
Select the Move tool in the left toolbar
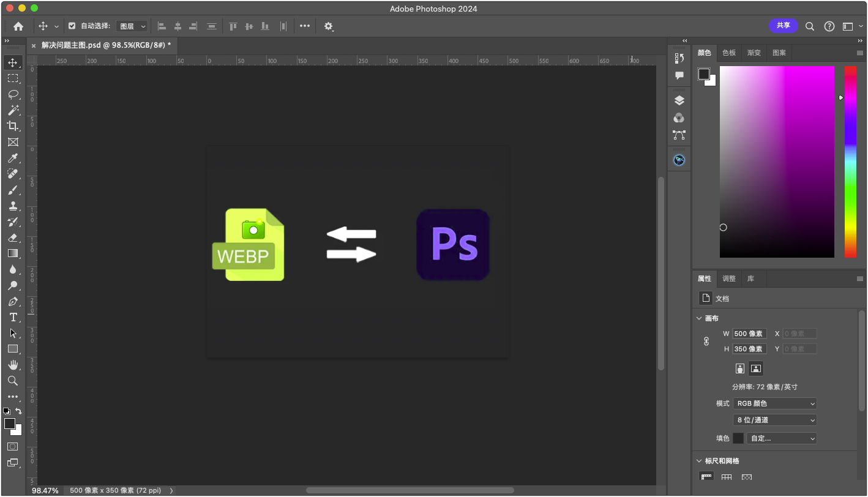tap(13, 62)
